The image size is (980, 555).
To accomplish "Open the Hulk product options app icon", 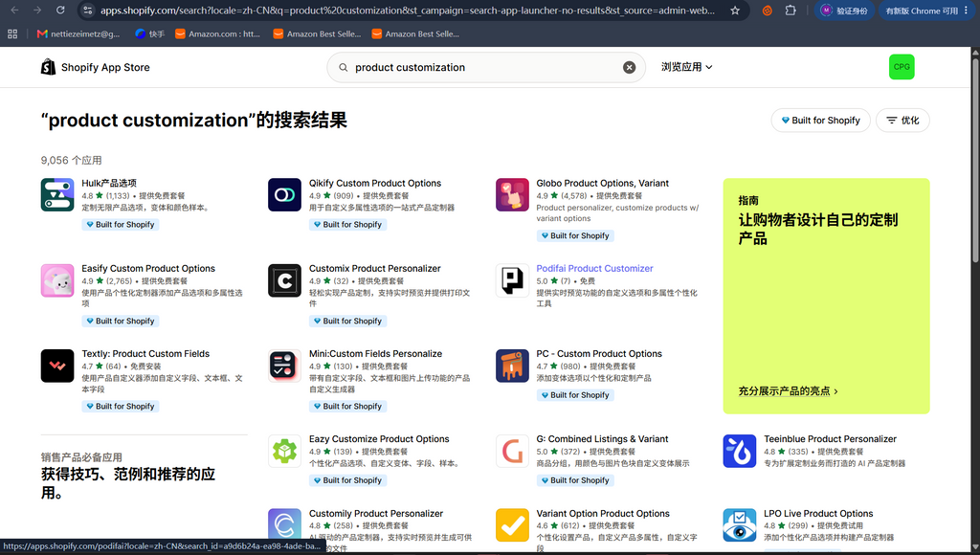I will click(x=57, y=195).
